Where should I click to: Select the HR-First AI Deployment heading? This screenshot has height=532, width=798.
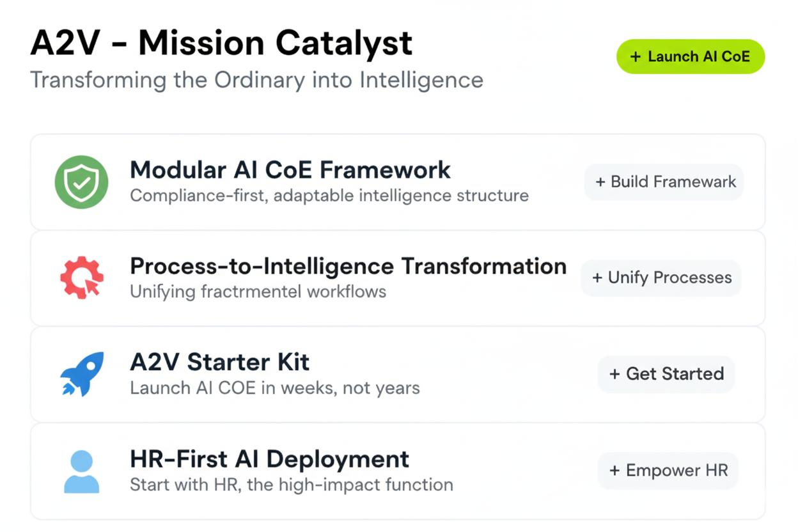[269, 459]
